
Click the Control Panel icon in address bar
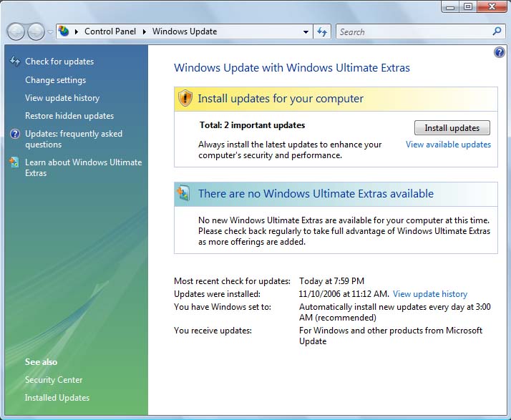click(x=64, y=31)
